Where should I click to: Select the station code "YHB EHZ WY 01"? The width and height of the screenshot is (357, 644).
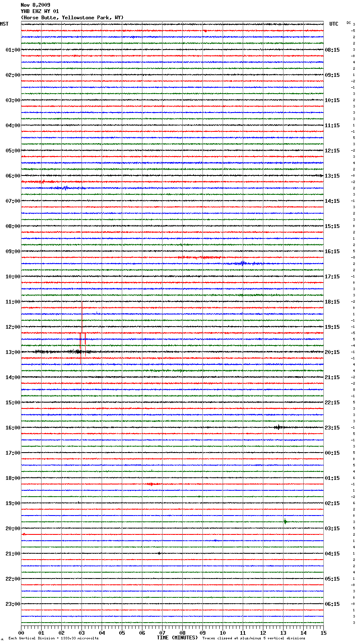tap(40, 11)
